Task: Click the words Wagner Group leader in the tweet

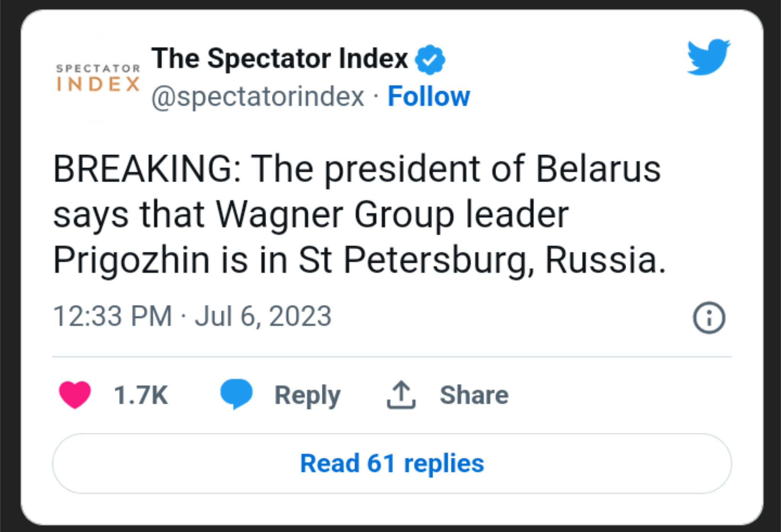Action: coord(392,214)
